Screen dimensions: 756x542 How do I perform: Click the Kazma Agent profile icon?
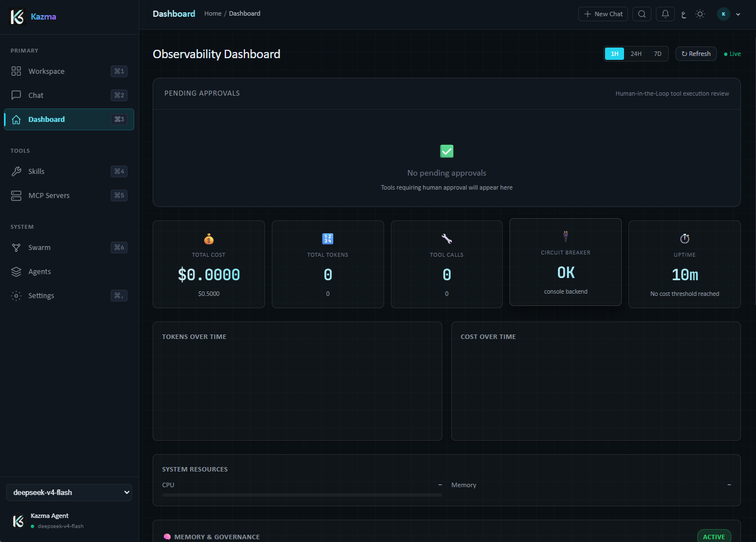[x=18, y=521]
